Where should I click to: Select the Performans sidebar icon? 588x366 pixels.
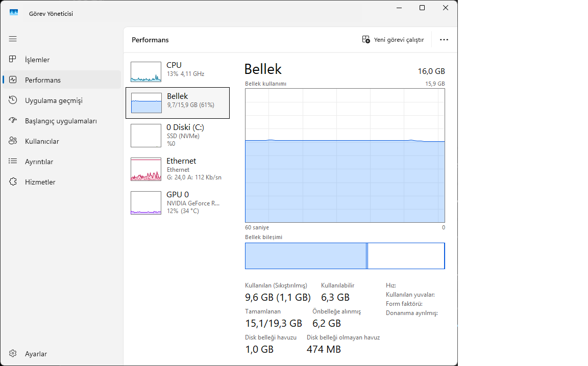13,80
